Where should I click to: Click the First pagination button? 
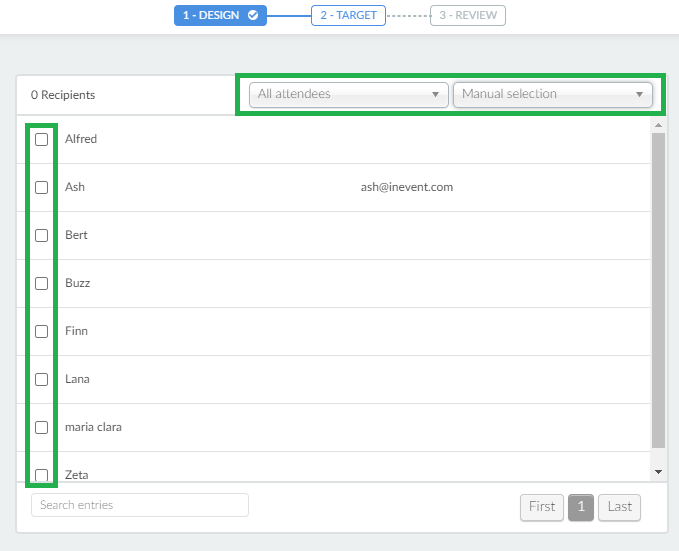pyautogui.click(x=542, y=507)
